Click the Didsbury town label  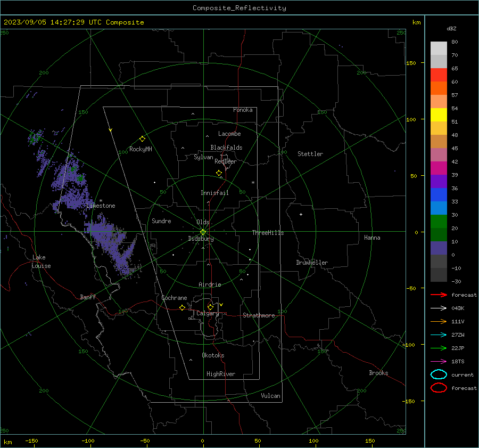click(201, 239)
